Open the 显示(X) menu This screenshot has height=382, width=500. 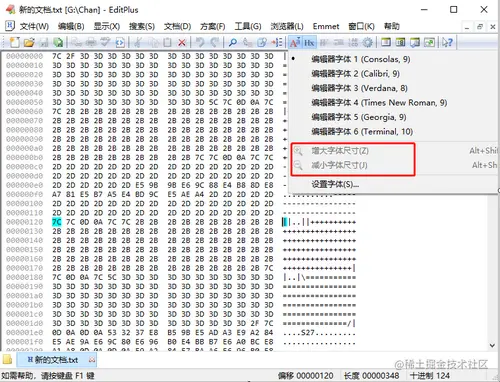point(106,26)
